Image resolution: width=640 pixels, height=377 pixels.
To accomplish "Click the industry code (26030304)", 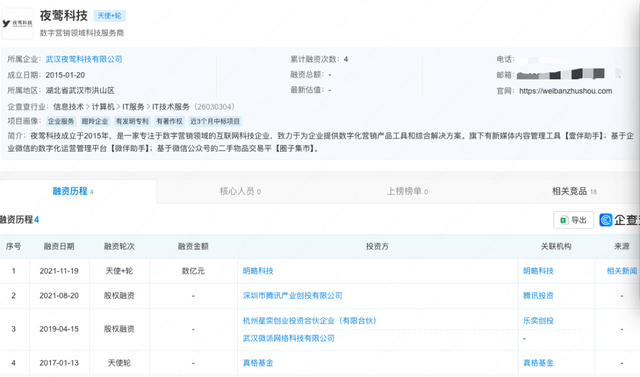I will tap(214, 107).
